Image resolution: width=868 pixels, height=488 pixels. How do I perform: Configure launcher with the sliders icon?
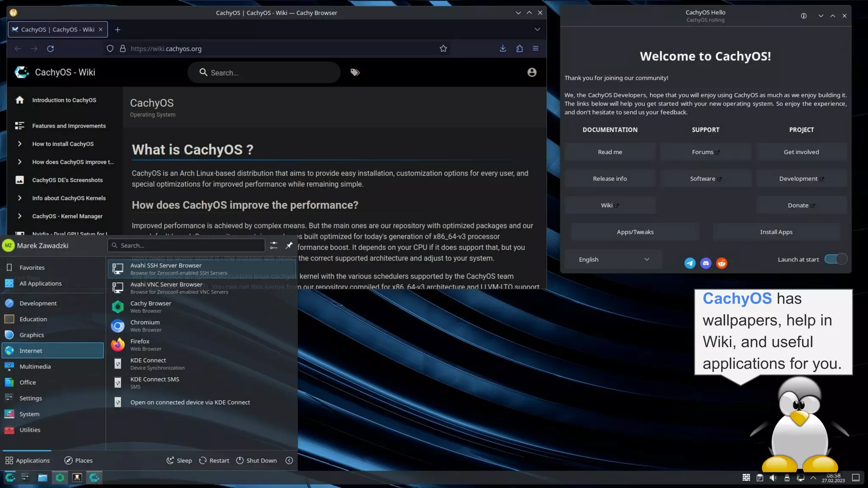(274, 245)
